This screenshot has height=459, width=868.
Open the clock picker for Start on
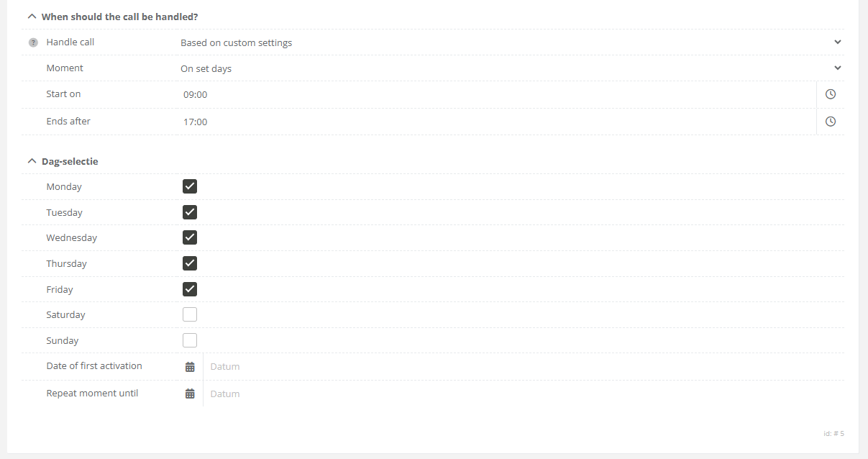point(831,94)
